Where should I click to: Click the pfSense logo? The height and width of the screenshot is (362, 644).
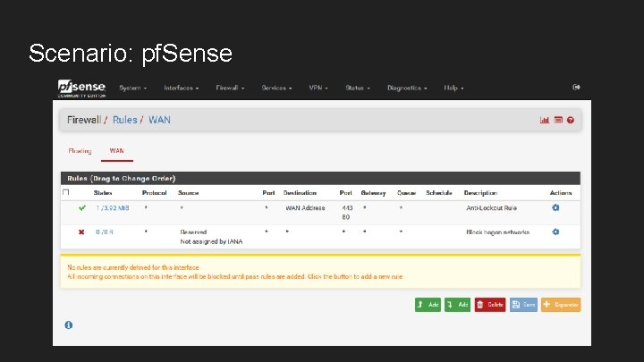[81, 88]
